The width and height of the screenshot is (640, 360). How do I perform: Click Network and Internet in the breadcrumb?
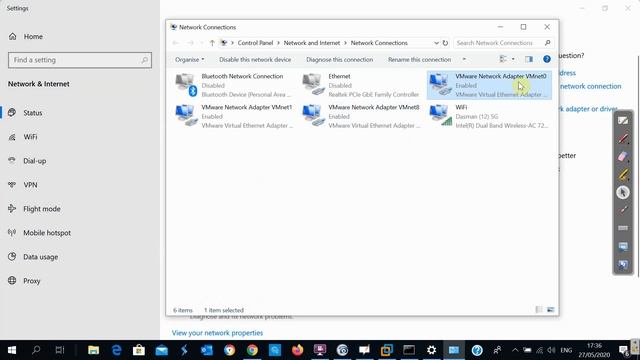point(312,43)
